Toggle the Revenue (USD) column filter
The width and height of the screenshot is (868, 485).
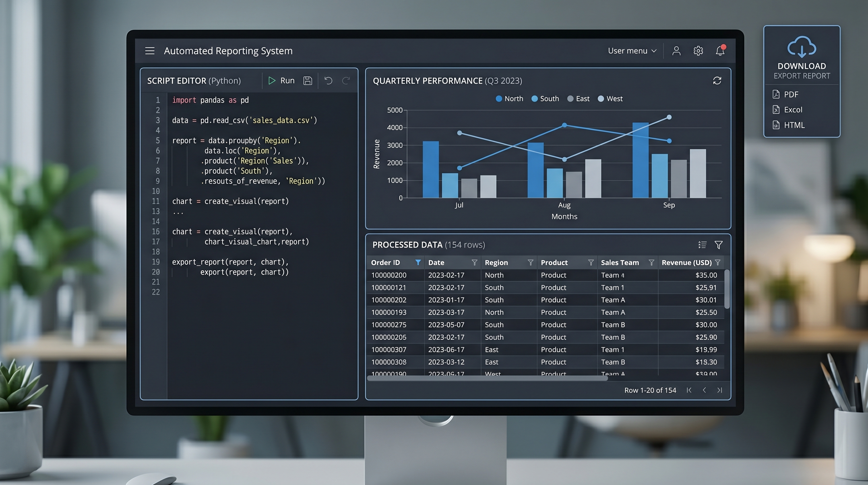point(718,262)
